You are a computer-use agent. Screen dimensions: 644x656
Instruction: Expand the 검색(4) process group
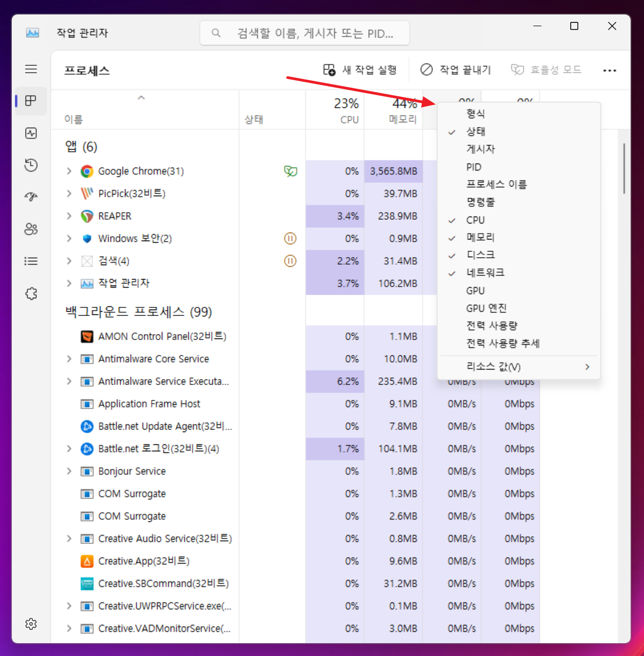(x=69, y=261)
